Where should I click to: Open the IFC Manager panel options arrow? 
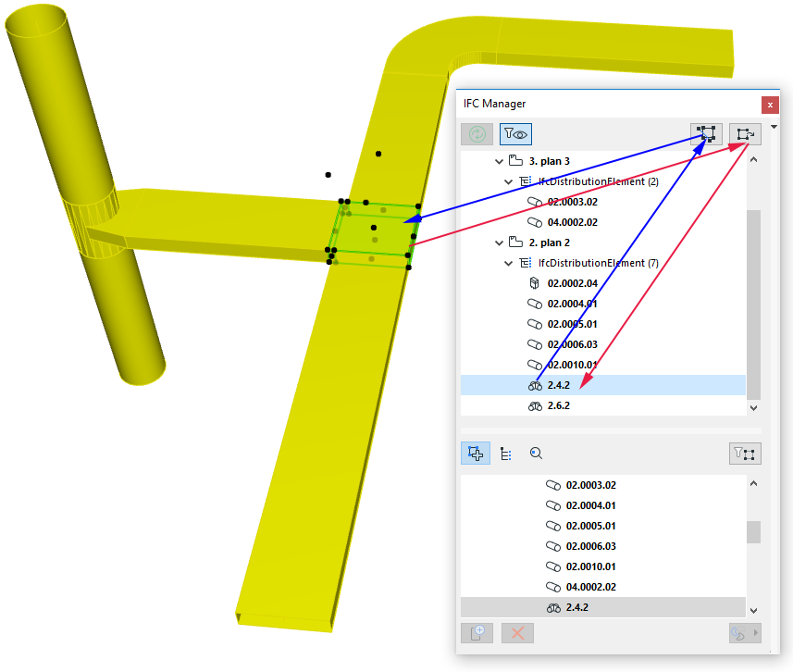[774, 127]
